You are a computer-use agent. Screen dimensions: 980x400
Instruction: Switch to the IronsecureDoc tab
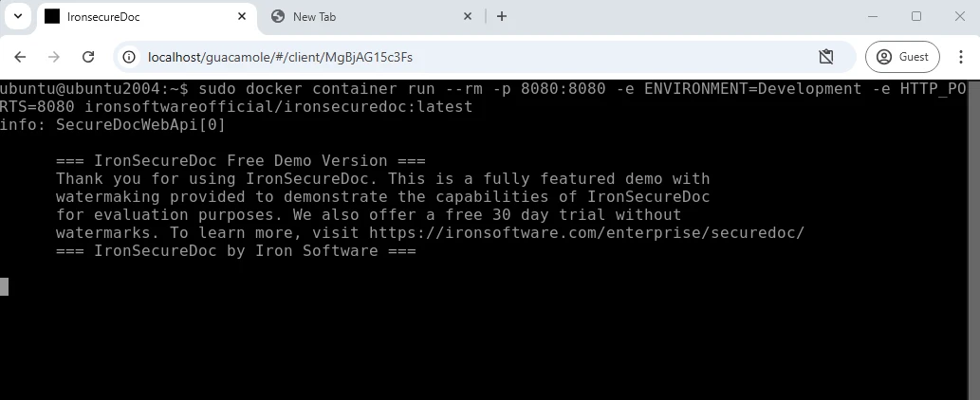[133, 16]
